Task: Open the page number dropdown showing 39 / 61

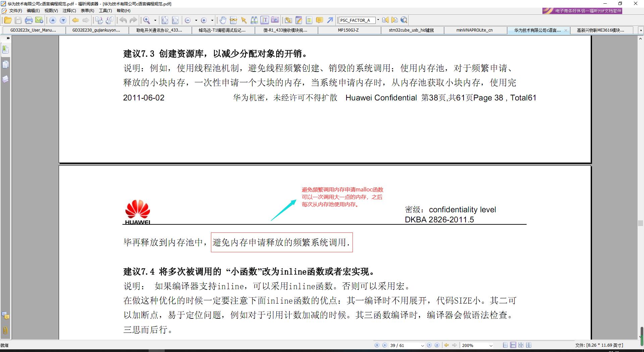Action: pyautogui.click(x=422, y=345)
